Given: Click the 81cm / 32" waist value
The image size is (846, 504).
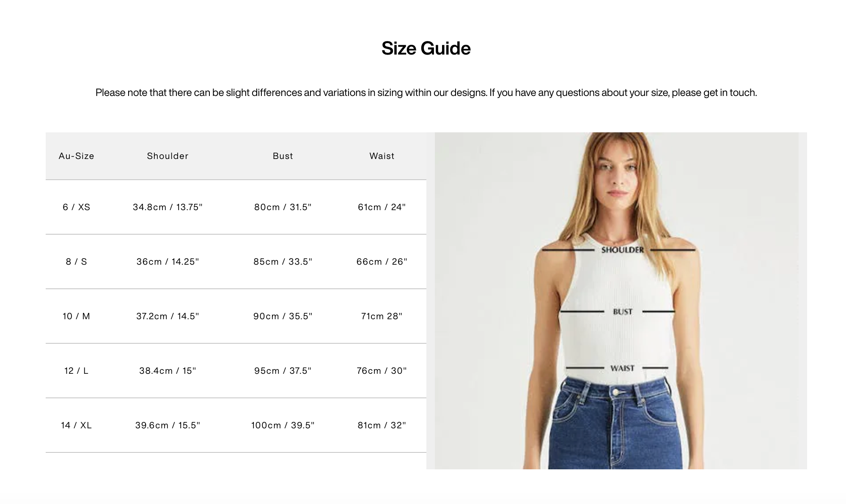Looking at the screenshot, I should pos(382,425).
